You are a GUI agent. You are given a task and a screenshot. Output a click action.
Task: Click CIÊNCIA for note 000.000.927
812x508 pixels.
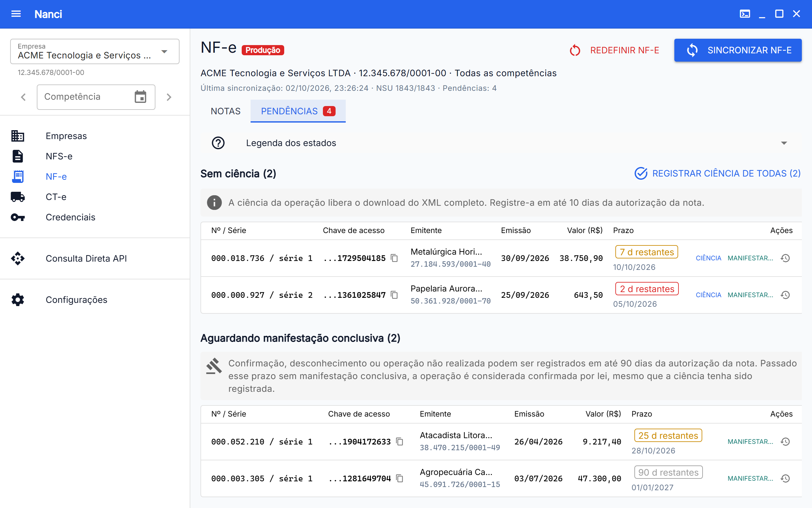coord(708,295)
